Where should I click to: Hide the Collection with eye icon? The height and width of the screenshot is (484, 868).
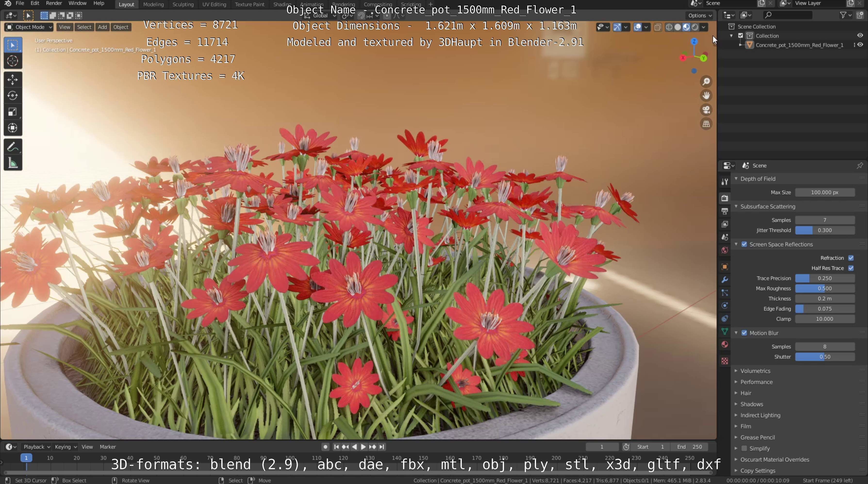(860, 35)
